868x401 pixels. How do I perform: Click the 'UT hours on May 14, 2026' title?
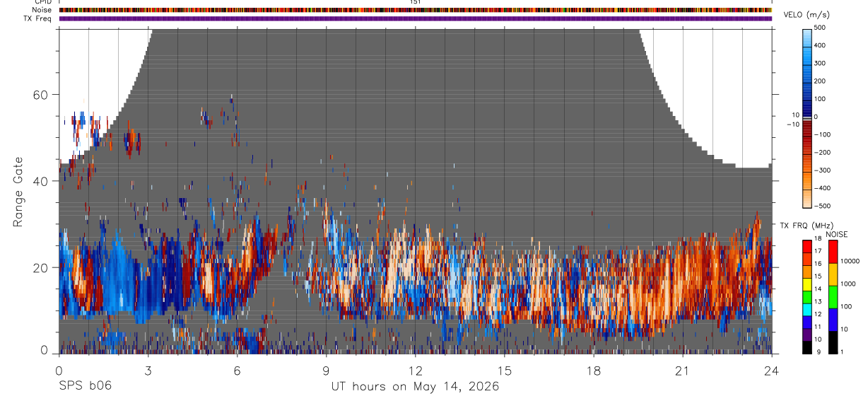(x=415, y=387)
